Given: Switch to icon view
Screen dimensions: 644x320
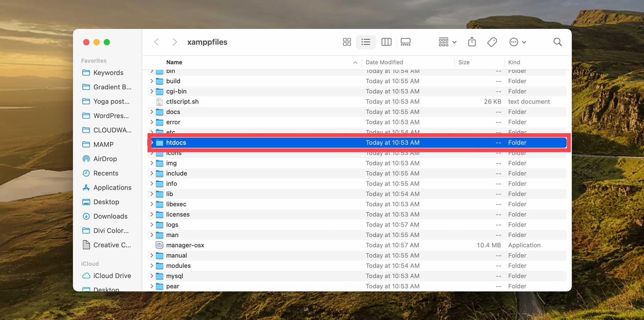Looking at the screenshot, I should (x=347, y=42).
